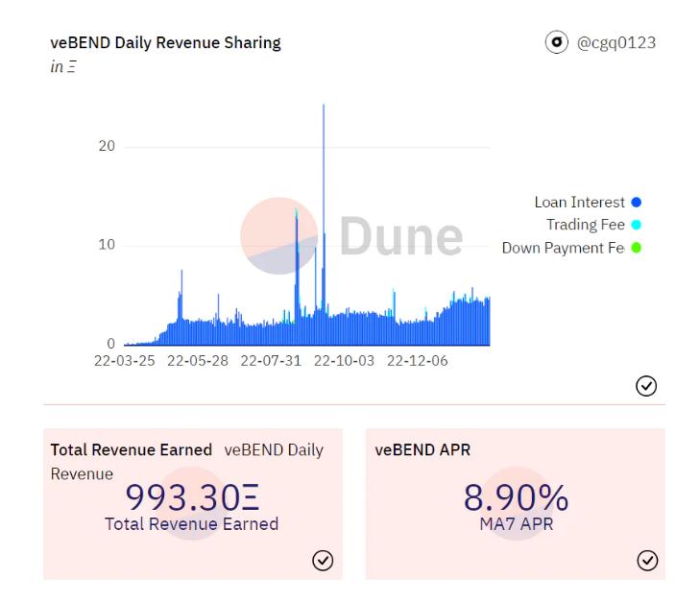This screenshot has width=700, height=603.
Task: Toggle the Trading Fee series legend label
Action: (x=586, y=225)
